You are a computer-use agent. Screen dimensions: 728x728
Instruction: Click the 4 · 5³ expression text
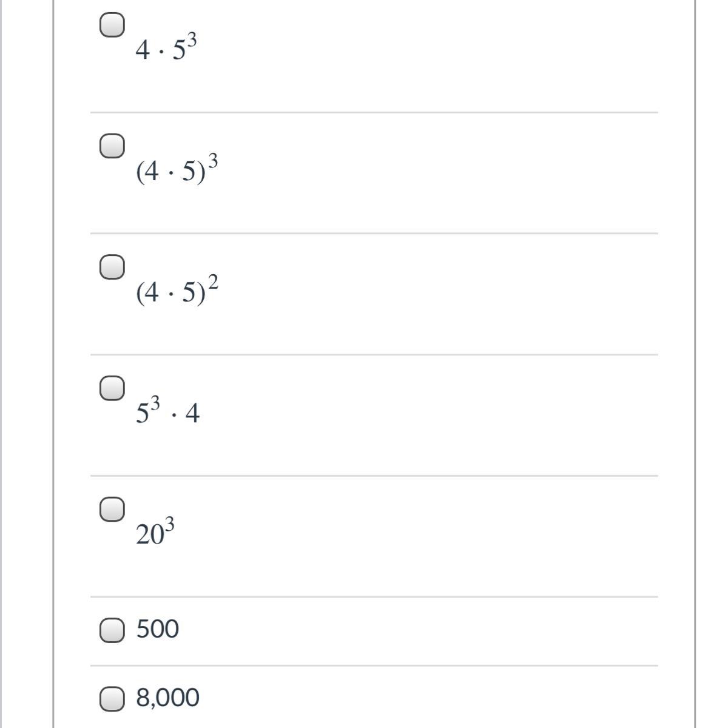tap(166, 49)
